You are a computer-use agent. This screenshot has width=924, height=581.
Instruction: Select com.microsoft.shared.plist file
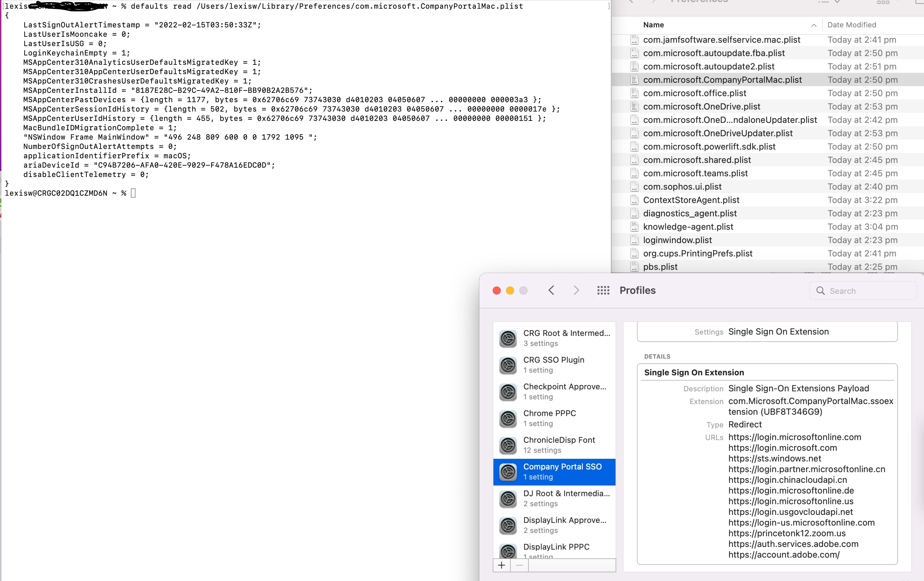click(x=767, y=160)
